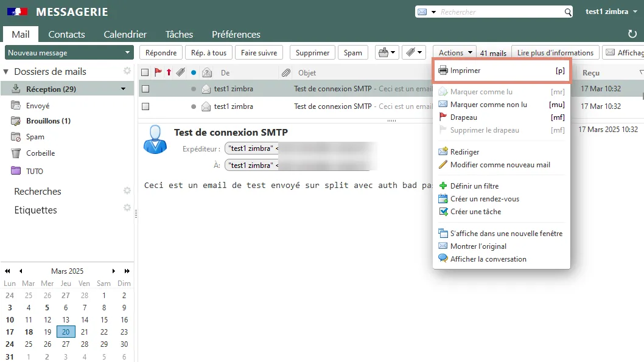
Task: Switch to the Préférences tab
Action: point(236,35)
